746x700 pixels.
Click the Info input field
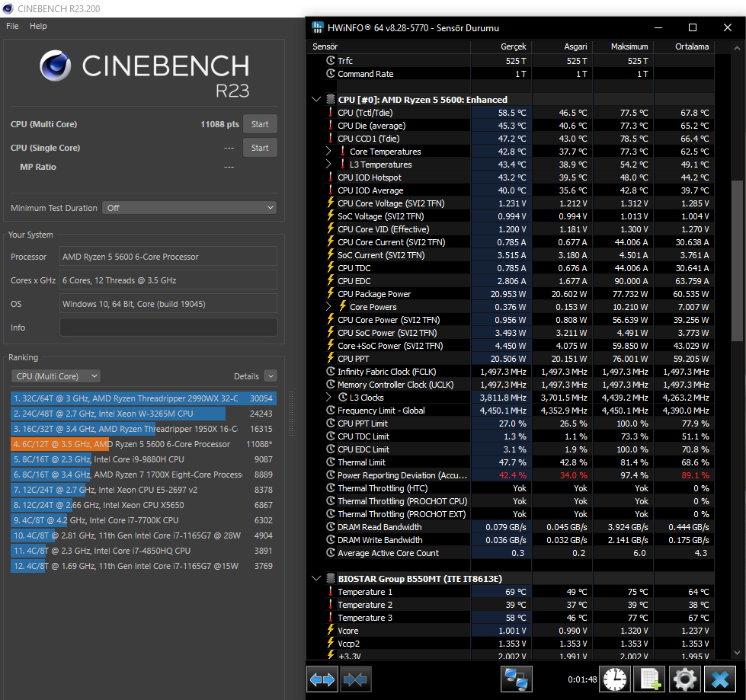point(168,328)
